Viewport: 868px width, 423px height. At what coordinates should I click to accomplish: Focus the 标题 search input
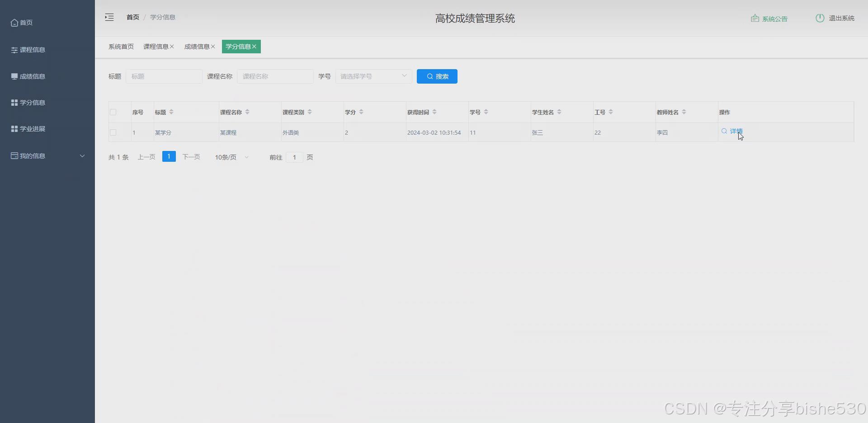click(x=164, y=76)
